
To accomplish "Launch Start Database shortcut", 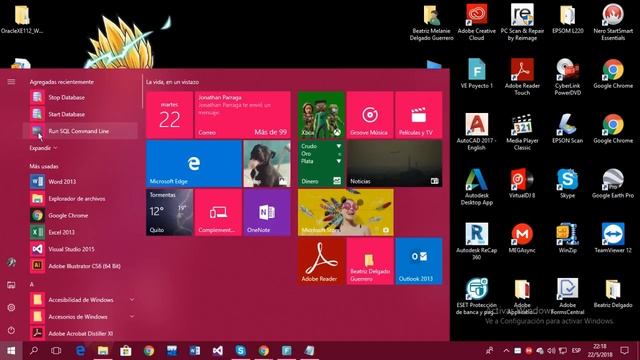I will point(80,114).
